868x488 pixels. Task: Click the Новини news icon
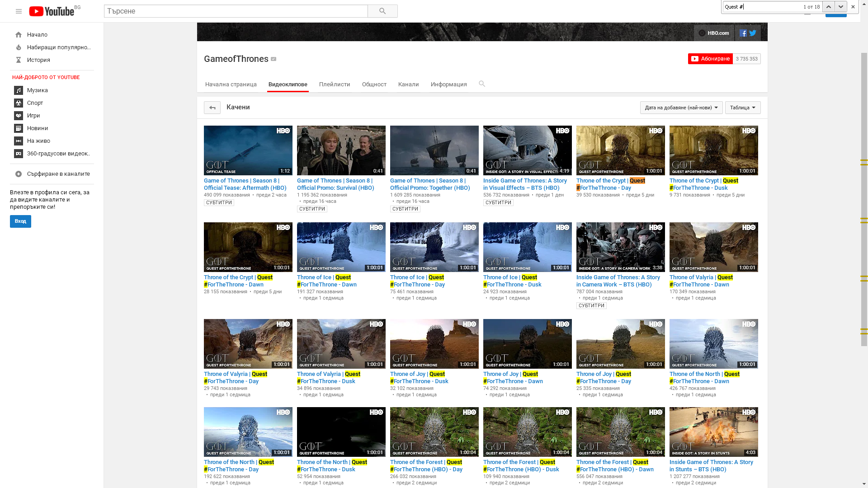(x=19, y=128)
